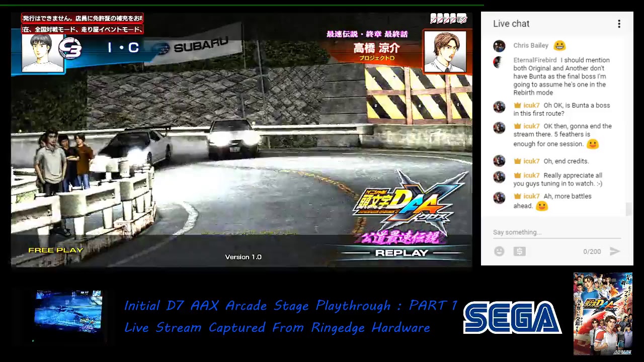
Task: Click the smiley emoji after 'ahead.'
Action: (x=541, y=206)
